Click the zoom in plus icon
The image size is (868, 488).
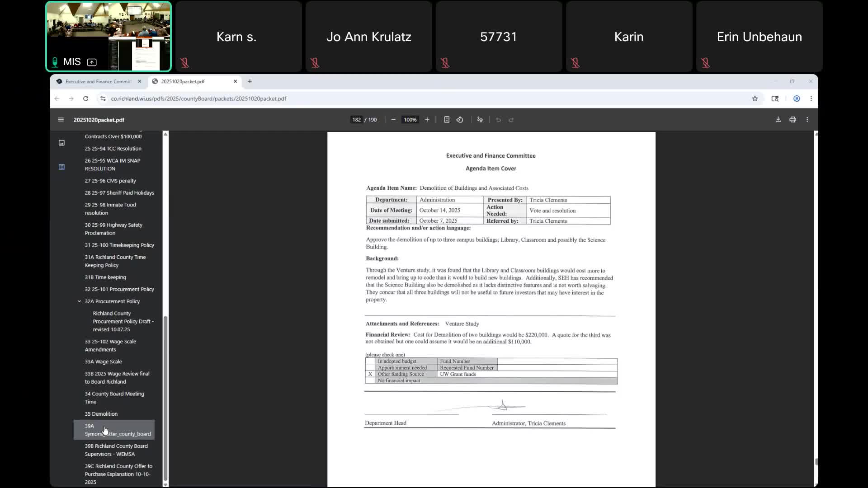pyautogui.click(x=427, y=120)
